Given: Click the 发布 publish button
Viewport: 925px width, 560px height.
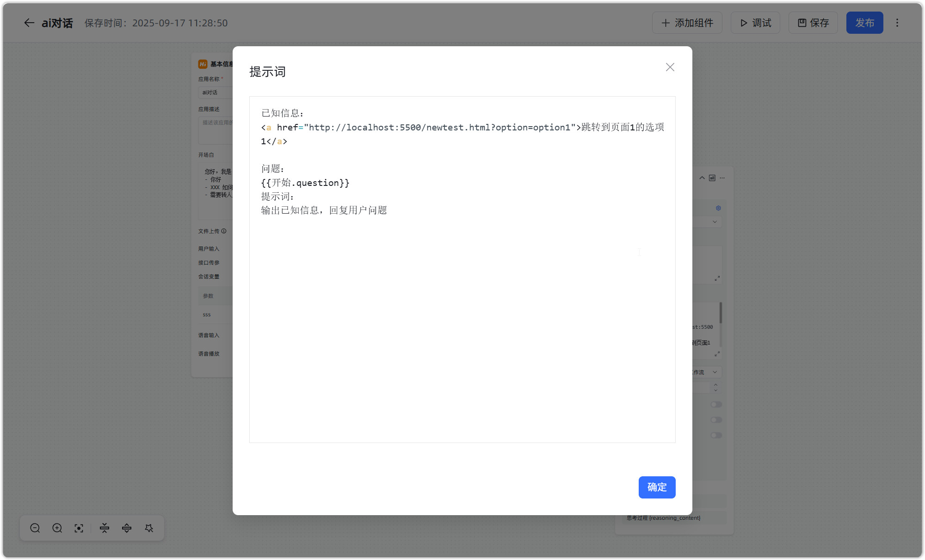Looking at the screenshot, I should pyautogui.click(x=864, y=23).
